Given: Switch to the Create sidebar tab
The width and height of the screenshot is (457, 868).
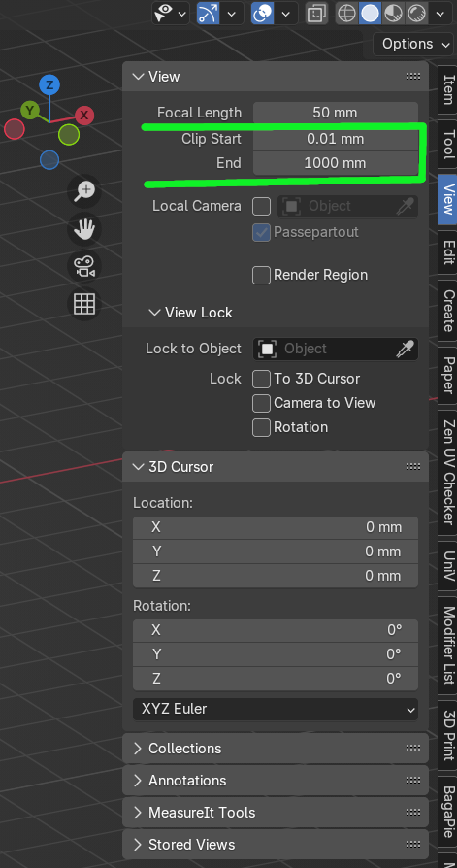Looking at the screenshot, I should pyautogui.click(x=448, y=310).
